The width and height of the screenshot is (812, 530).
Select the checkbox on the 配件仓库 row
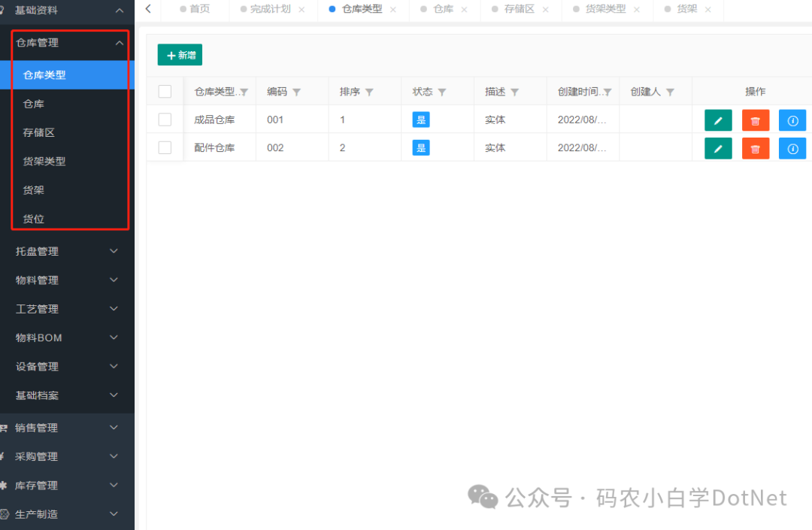[x=165, y=147]
